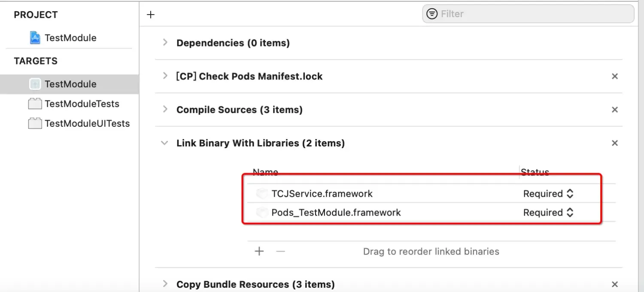
Task: Click the TCJService.framework library icon
Action: click(261, 194)
